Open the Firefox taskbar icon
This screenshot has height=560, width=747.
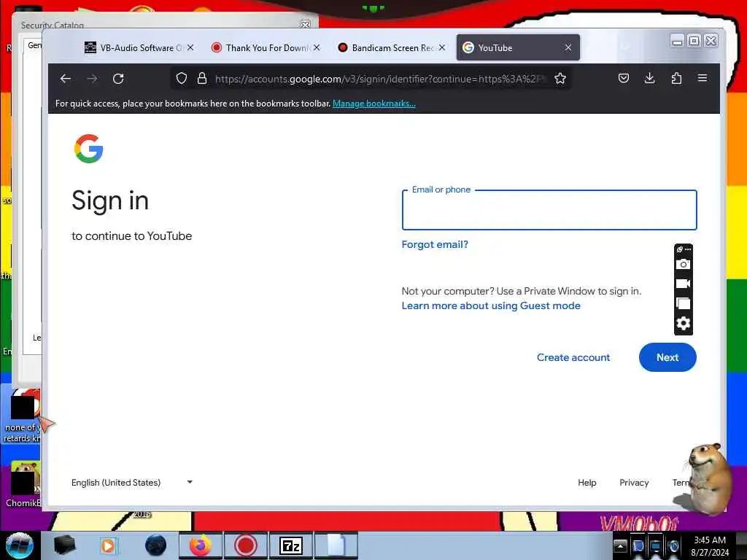point(201,545)
